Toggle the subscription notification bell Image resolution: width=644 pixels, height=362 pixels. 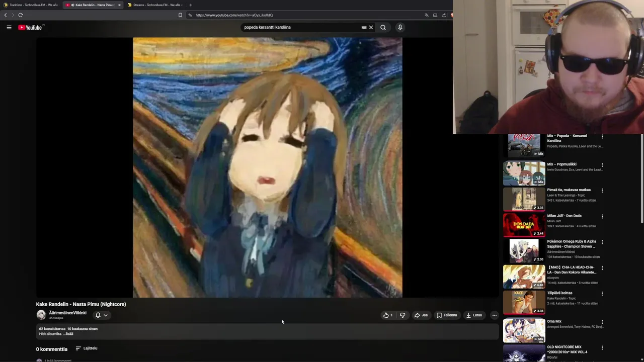click(x=98, y=315)
